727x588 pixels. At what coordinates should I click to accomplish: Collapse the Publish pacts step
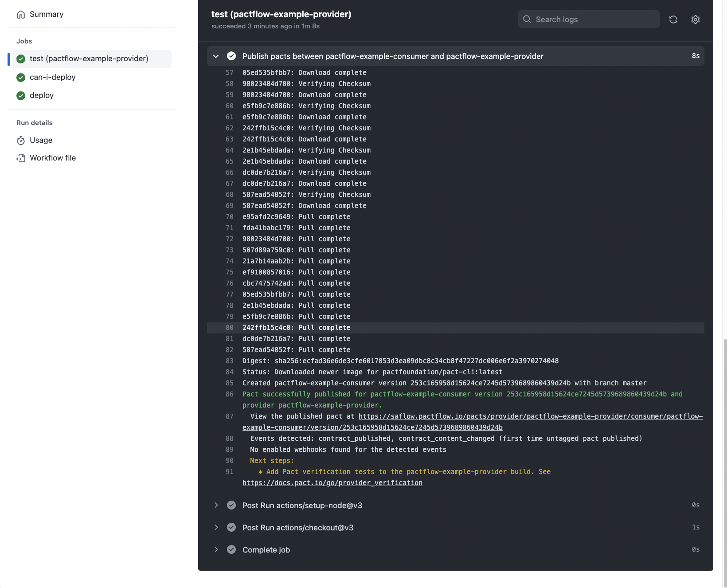216,56
